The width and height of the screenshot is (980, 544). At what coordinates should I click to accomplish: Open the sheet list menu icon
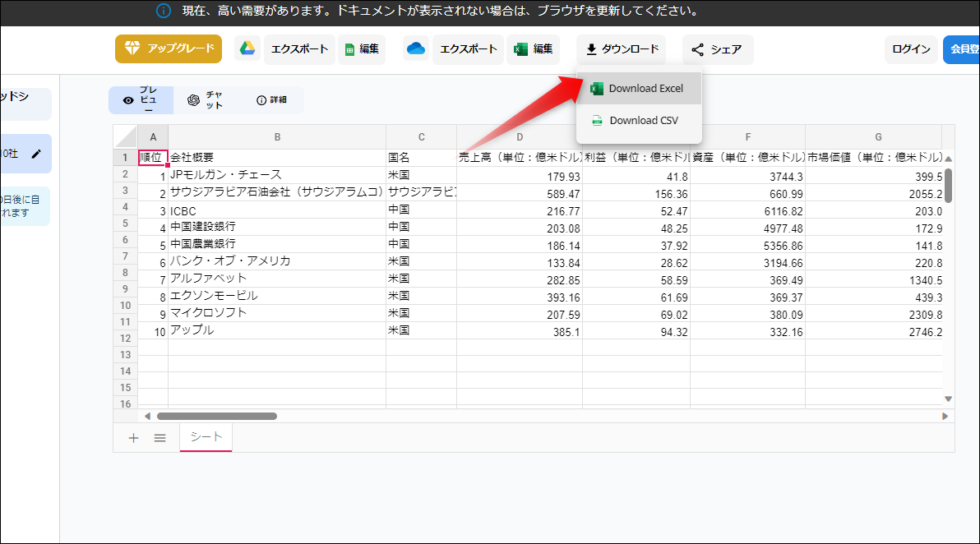160,439
